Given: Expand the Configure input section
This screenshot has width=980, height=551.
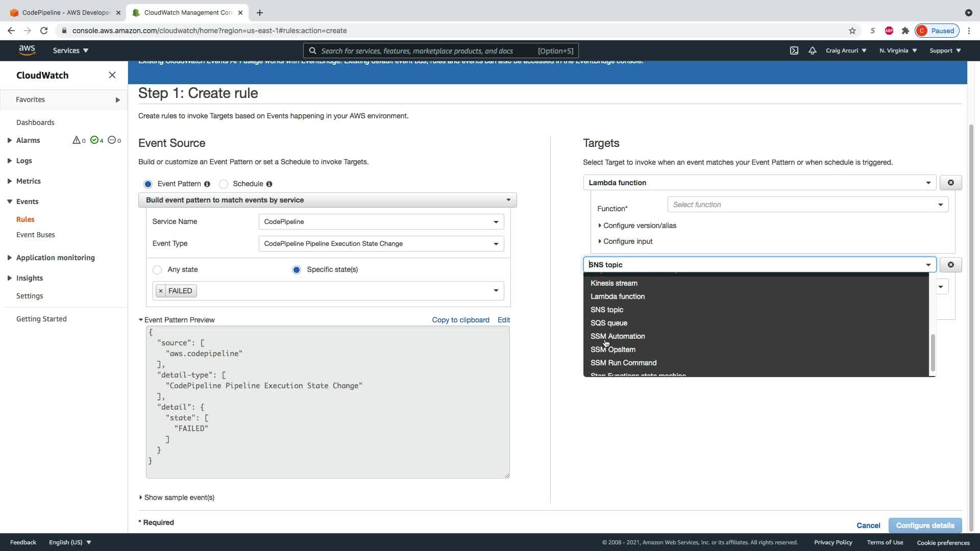Looking at the screenshot, I should (x=627, y=241).
